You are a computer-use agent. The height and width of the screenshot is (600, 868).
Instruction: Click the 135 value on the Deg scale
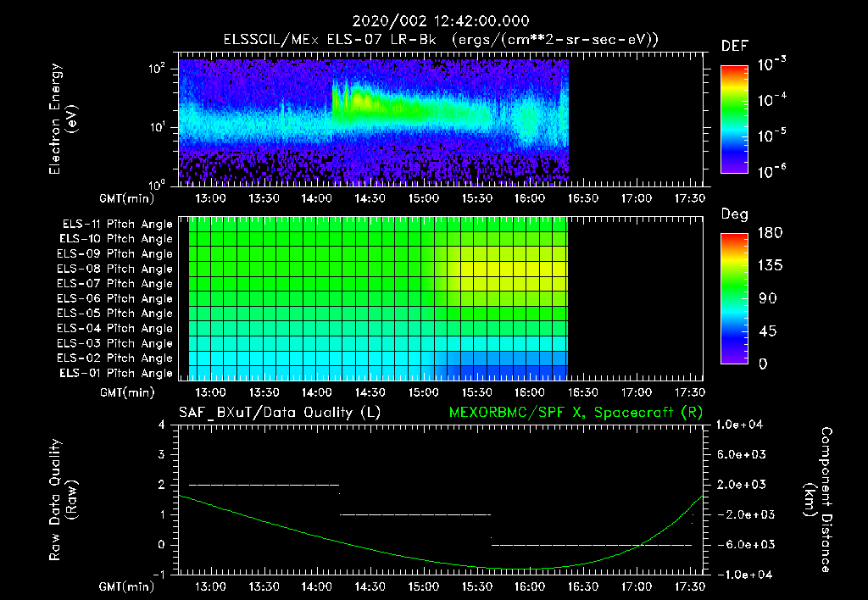tap(770, 266)
